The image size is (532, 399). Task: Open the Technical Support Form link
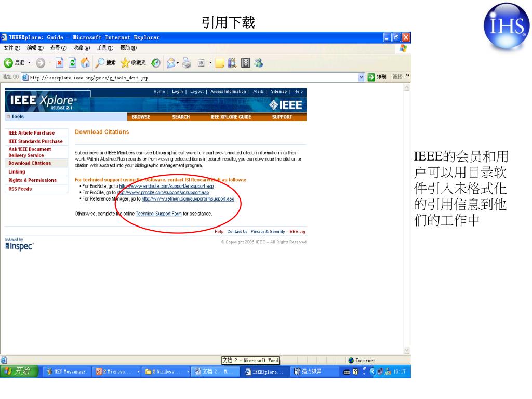point(159,214)
